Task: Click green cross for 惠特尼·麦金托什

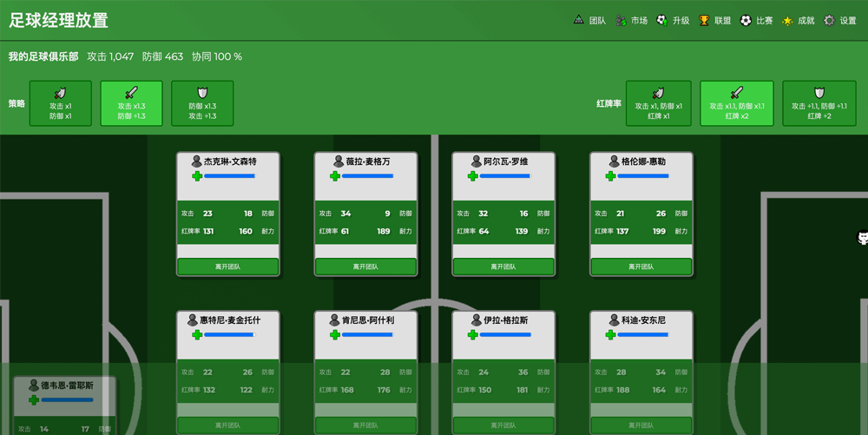Action: point(197,335)
